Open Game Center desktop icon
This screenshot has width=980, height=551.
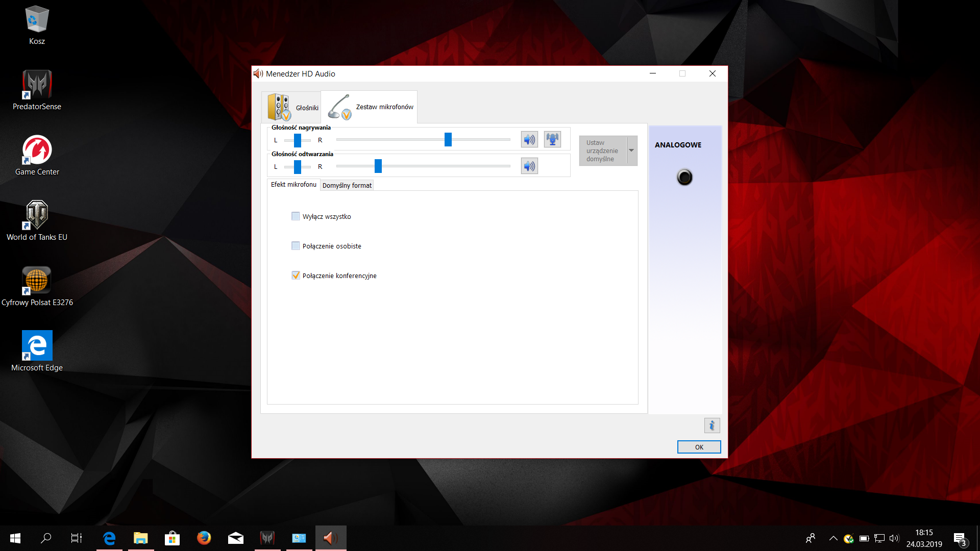click(37, 155)
